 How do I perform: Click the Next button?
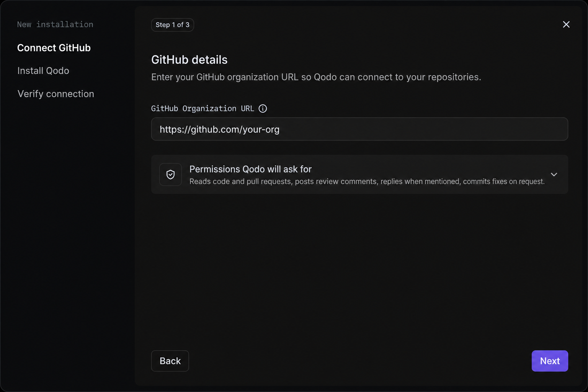tap(550, 361)
